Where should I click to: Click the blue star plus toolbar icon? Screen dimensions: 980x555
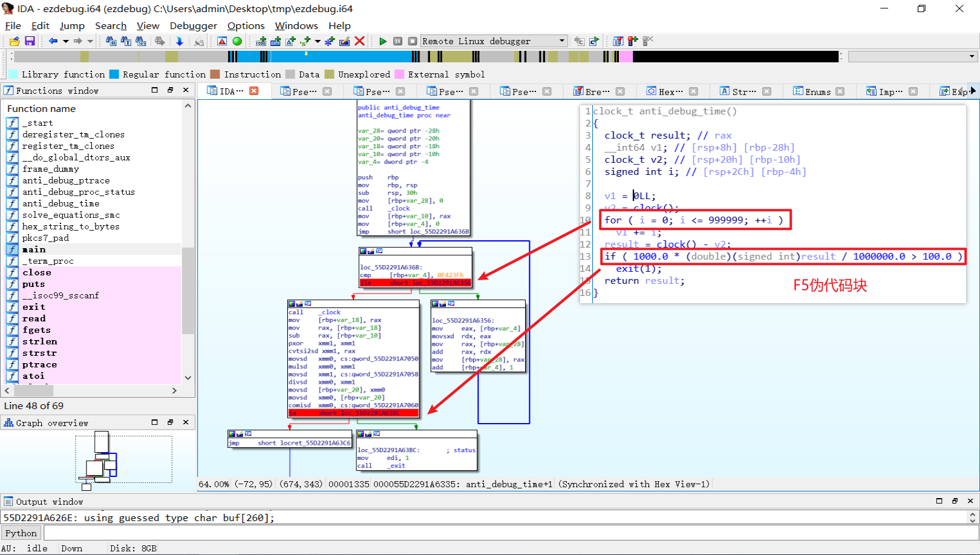tap(330, 41)
